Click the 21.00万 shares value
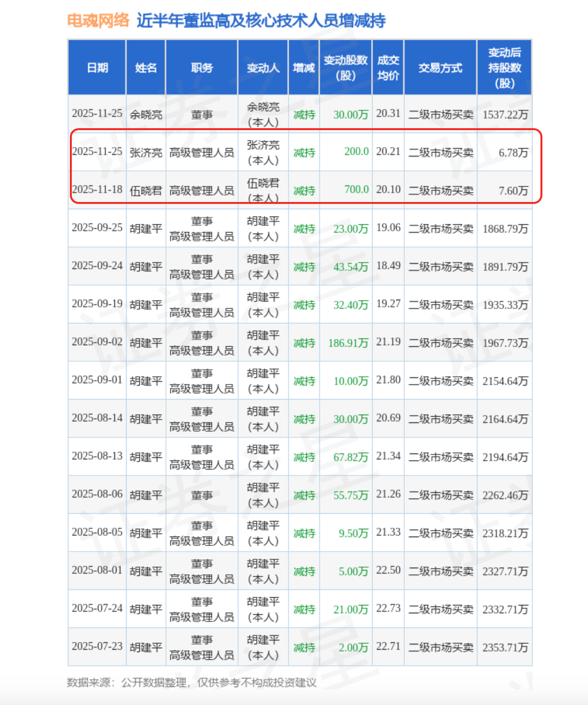The image size is (588, 705). 351,609
